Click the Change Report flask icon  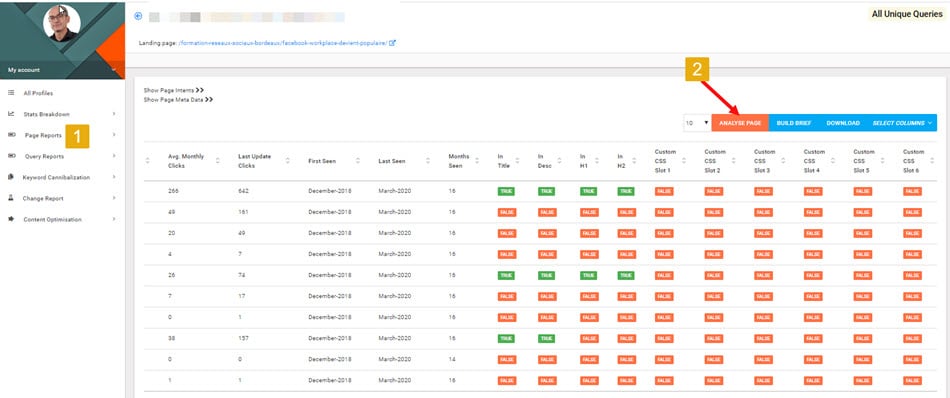11,198
